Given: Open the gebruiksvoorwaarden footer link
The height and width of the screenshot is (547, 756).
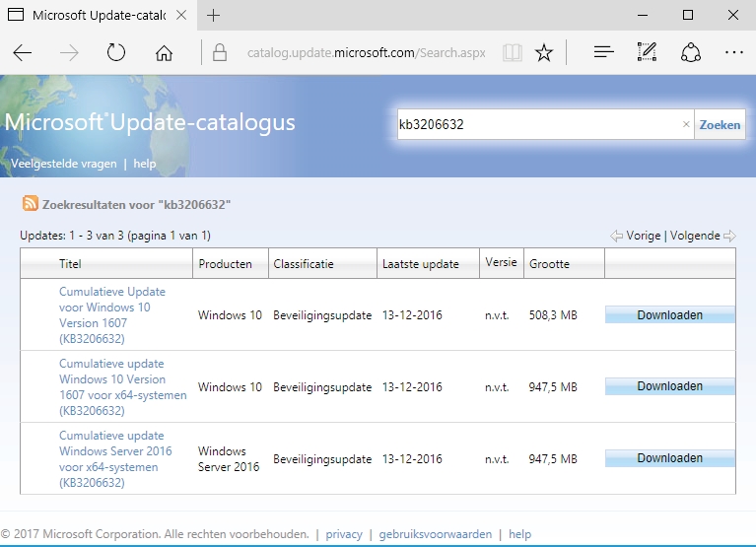Looking at the screenshot, I should click(x=435, y=534).
